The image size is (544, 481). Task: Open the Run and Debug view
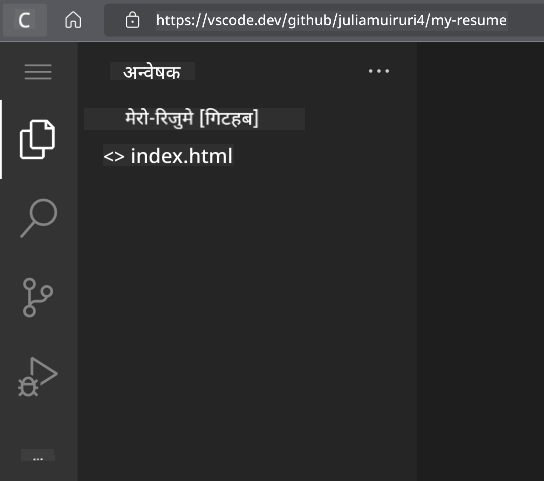[38, 377]
